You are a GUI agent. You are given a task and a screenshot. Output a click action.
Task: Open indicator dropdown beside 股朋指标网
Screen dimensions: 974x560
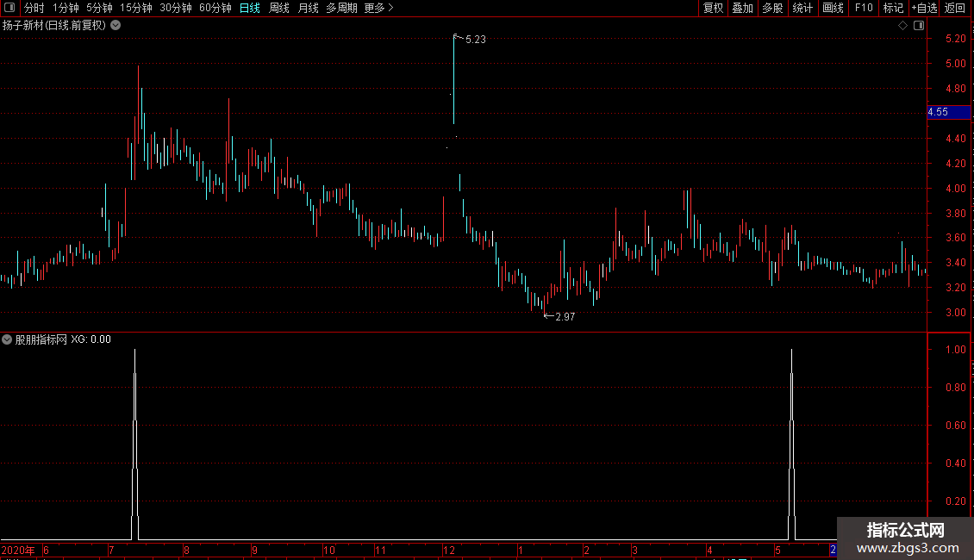(x=7, y=339)
